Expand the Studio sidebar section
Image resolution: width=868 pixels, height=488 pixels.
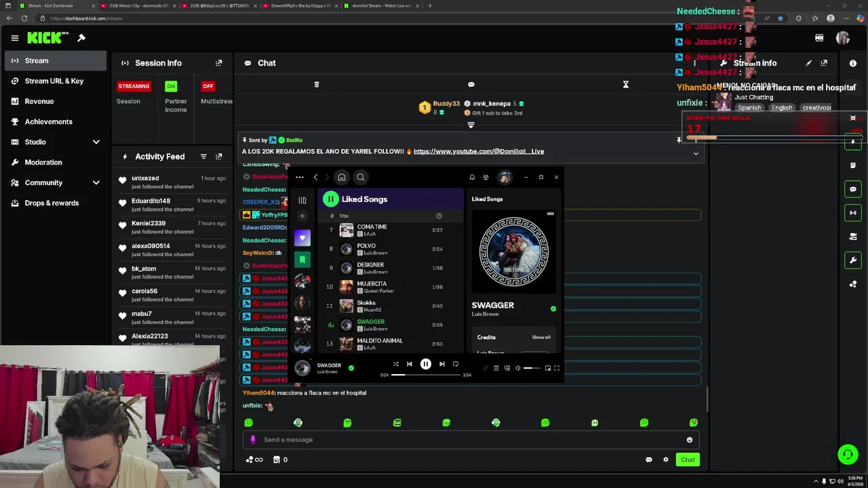[x=96, y=142]
